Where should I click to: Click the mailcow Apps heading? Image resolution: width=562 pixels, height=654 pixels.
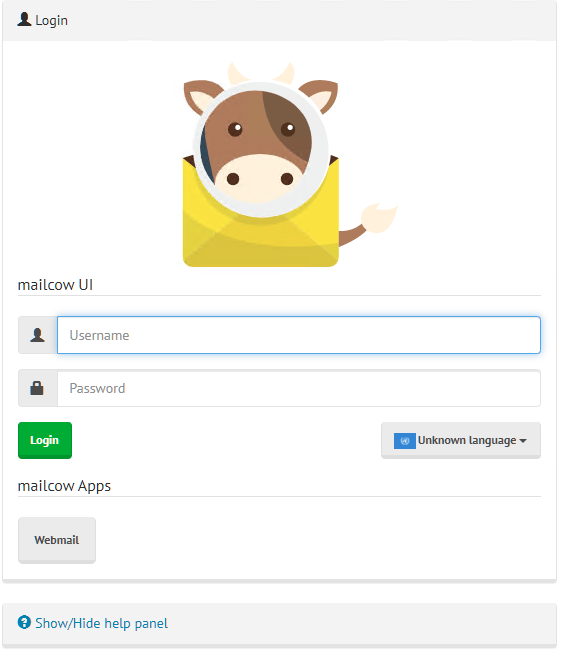pyautogui.click(x=64, y=486)
